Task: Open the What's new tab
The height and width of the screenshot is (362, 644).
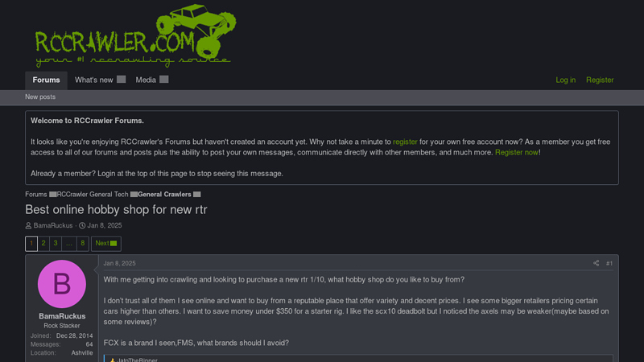Action: pyautogui.click(x=93, y=80)
